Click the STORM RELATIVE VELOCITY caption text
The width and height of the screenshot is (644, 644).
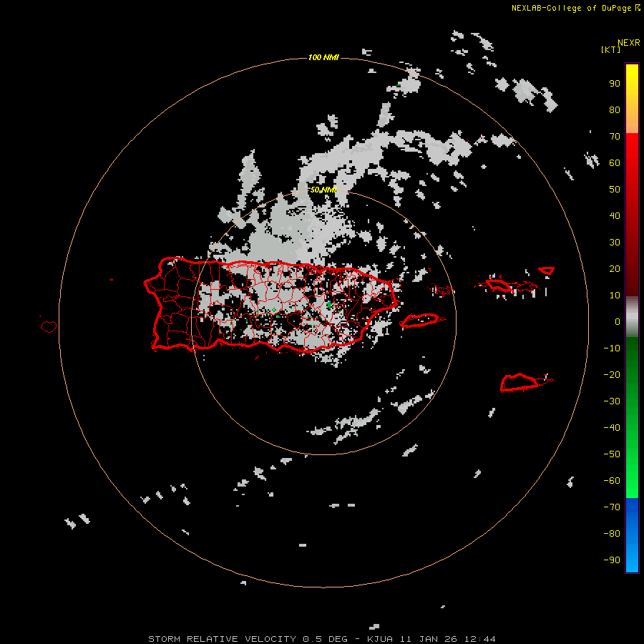click(222, 639)
